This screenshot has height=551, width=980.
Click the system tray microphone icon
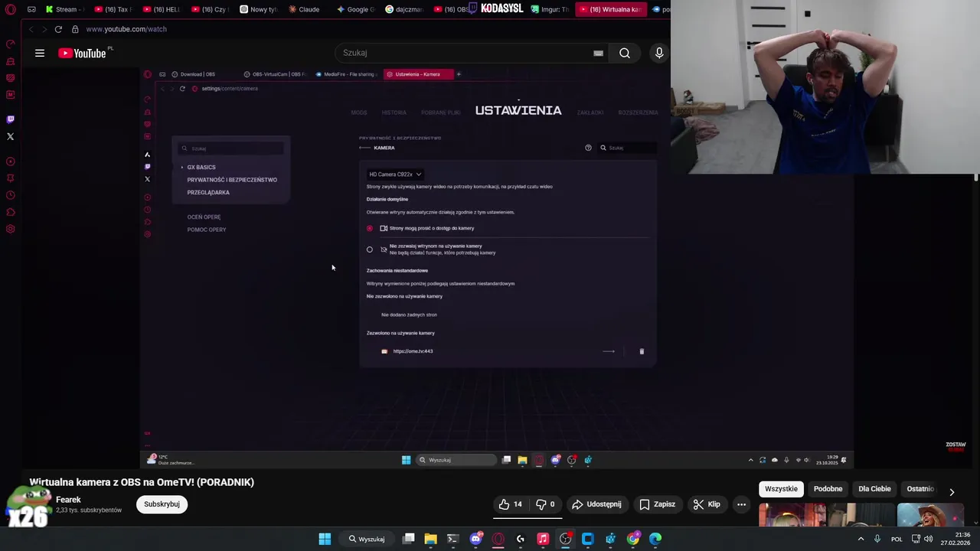point(877,539)
